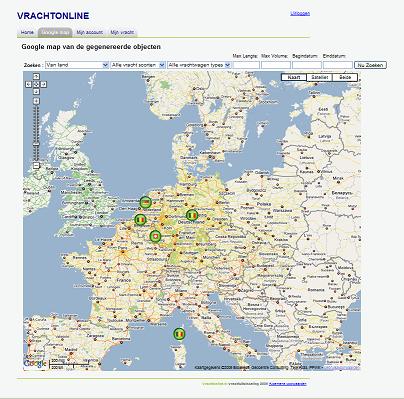Open the flag marker in central Germany
Image resolution: width=404 pixels, height=399 pixels.
point(192,215)
